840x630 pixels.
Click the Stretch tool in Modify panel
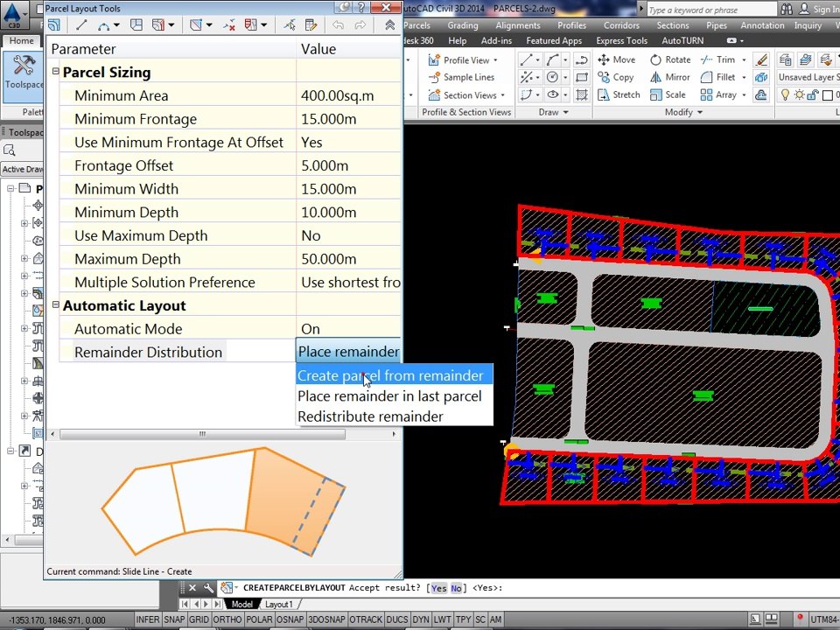[619, 94]
